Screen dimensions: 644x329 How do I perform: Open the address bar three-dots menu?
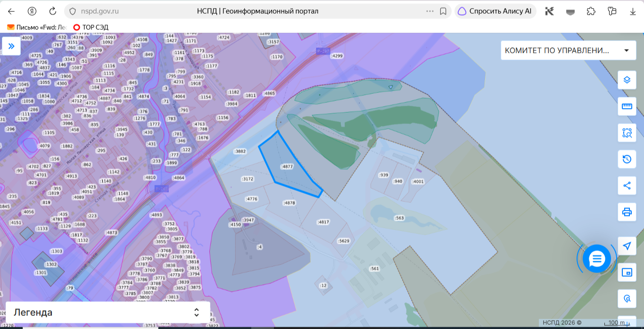(430, 11)
